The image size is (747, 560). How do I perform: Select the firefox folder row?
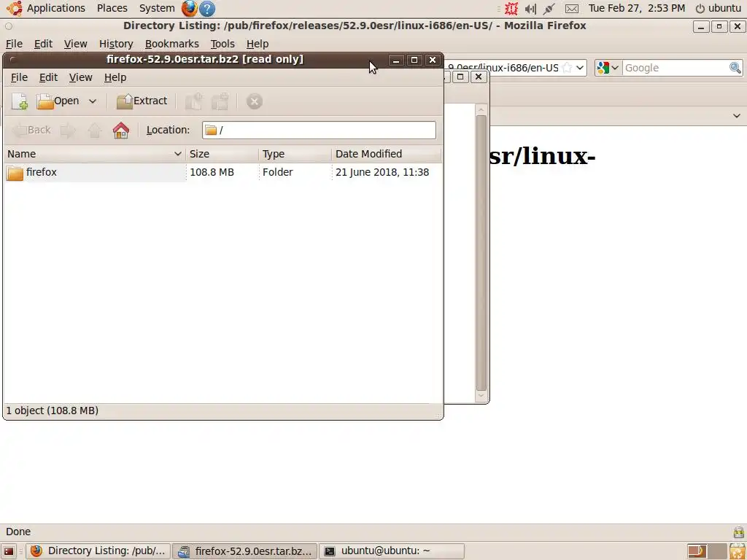click(223, 172)
